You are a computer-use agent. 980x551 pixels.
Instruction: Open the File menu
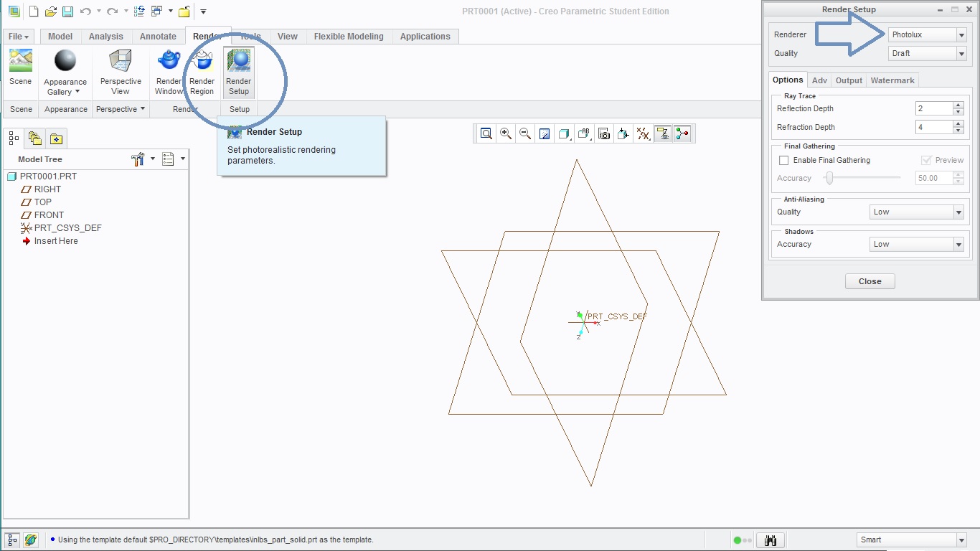19,37
